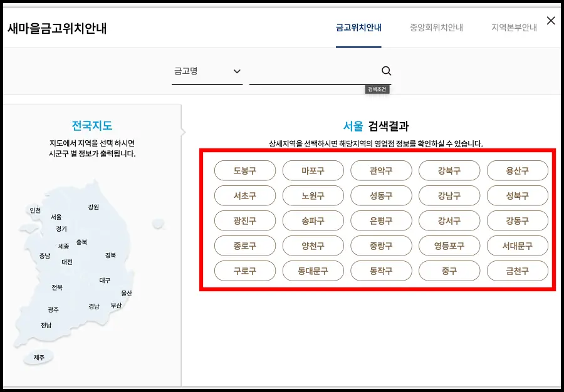Screen dimensions: 564x392
Task: Click the 금천구 district button
Action: 518,271
